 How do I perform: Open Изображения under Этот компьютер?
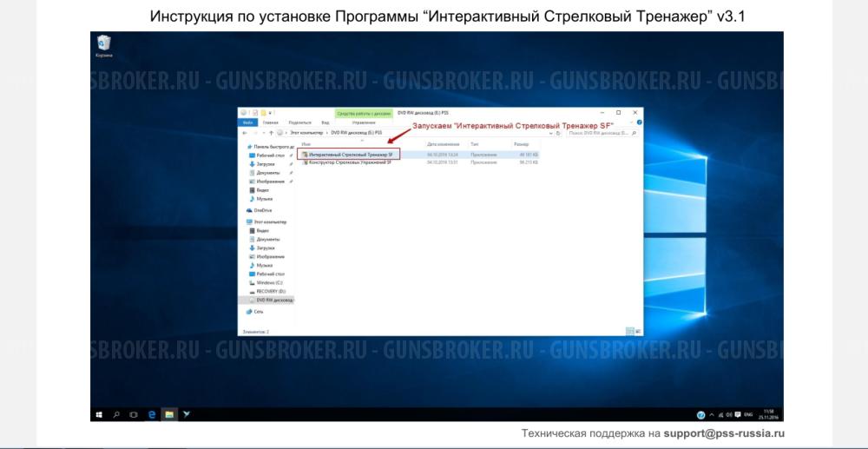coord(266,257)
